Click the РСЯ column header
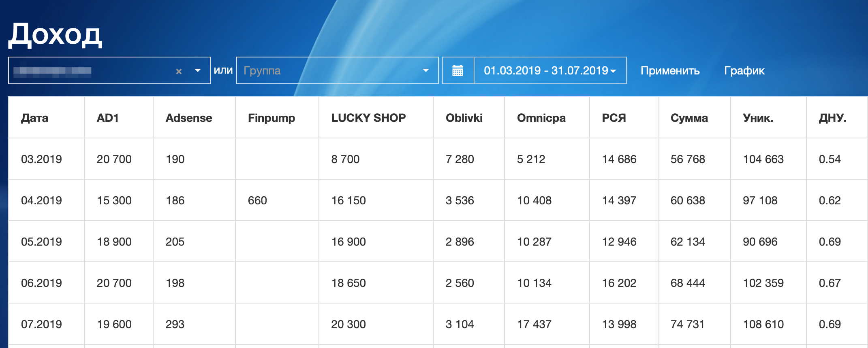 click(614, 118)
